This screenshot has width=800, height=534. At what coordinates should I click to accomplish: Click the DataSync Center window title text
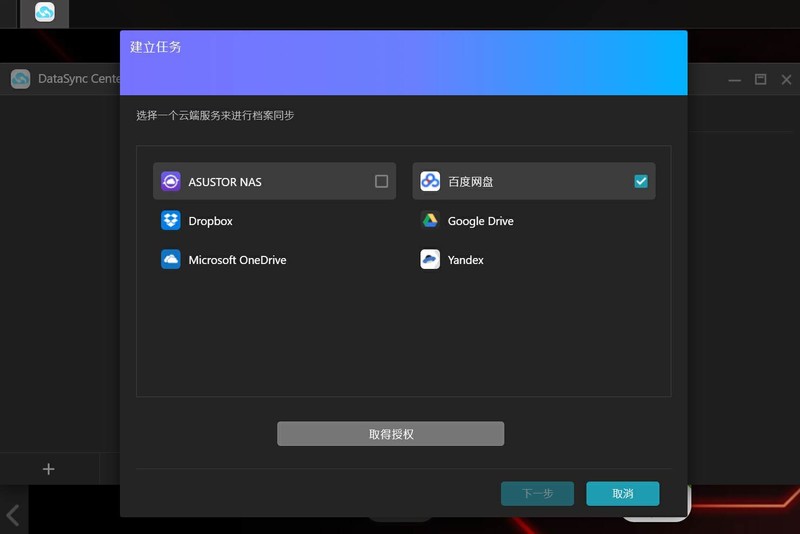tap(79, 79)
